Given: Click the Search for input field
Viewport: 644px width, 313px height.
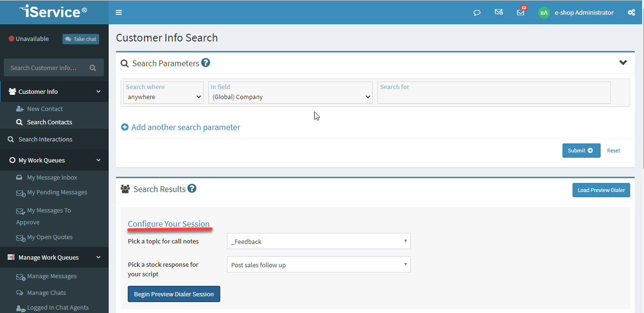Looking at the screenshot, I should [x=494, y=92].
